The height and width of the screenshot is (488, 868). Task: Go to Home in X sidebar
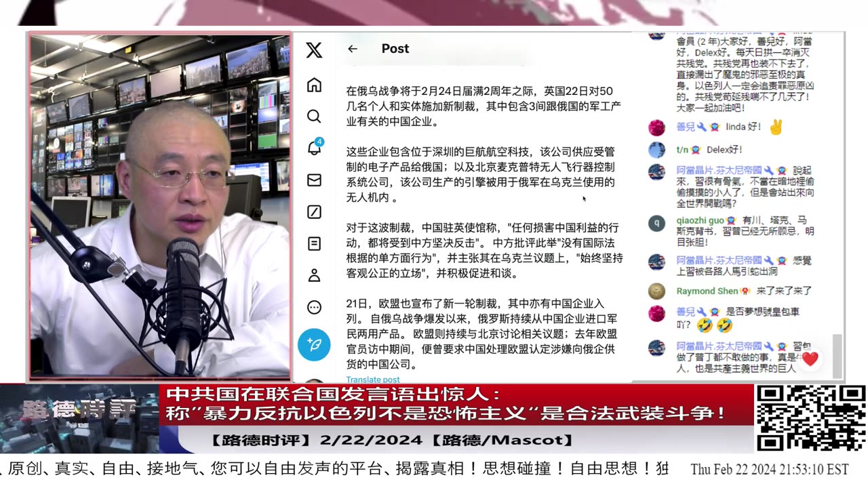point(314,85)
